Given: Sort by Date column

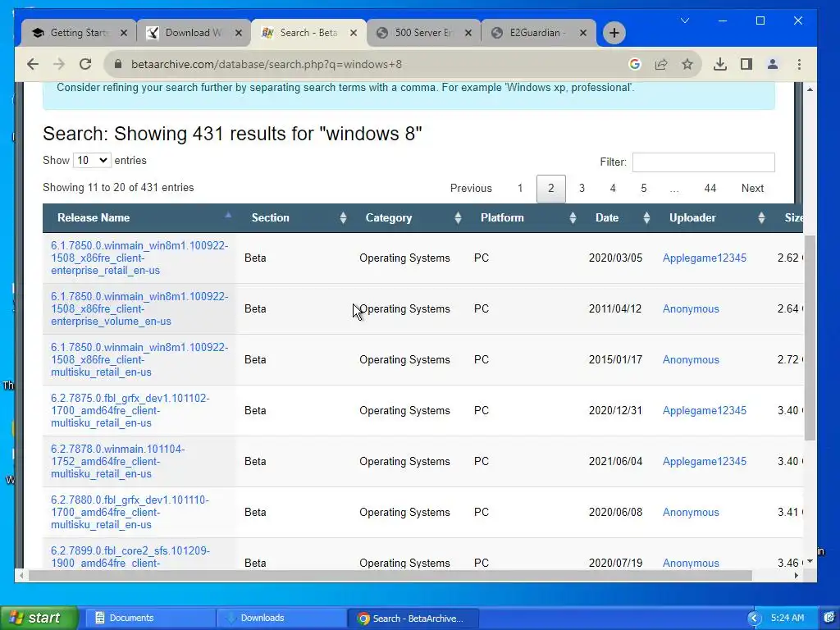Looking at the screenshot, I should pos(618,218).
